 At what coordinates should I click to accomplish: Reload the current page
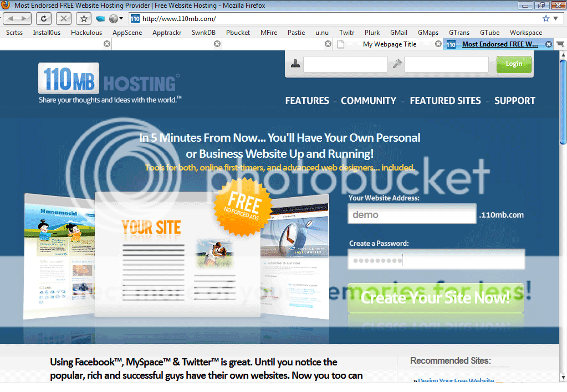tap(43, 18)
